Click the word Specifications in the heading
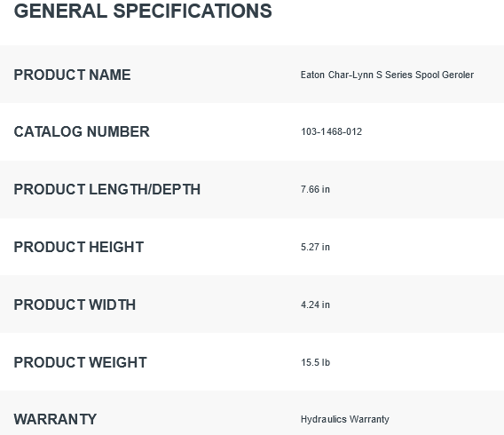This screenshot has width=504, height=435. point(193,11)
